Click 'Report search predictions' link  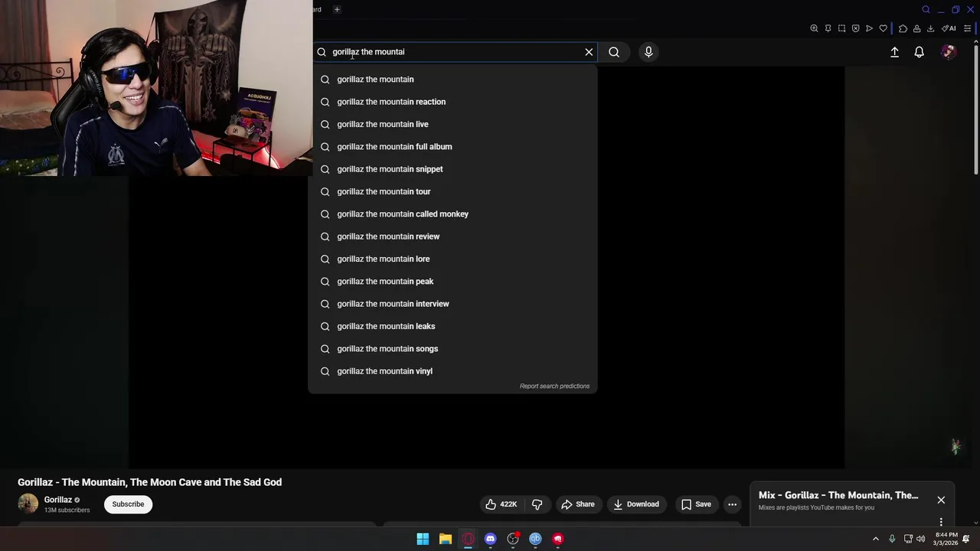tap(554, 386)
